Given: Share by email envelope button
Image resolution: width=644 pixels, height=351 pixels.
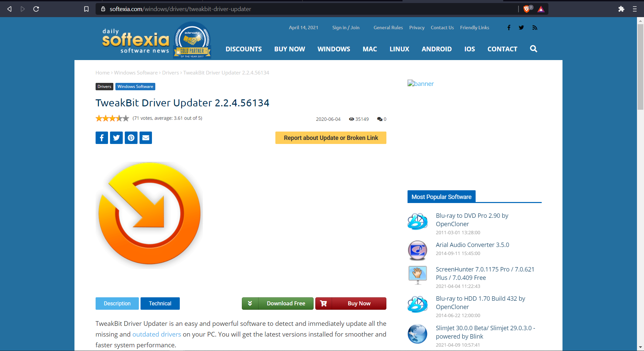Looking at the screenshot, I should 146,138.
